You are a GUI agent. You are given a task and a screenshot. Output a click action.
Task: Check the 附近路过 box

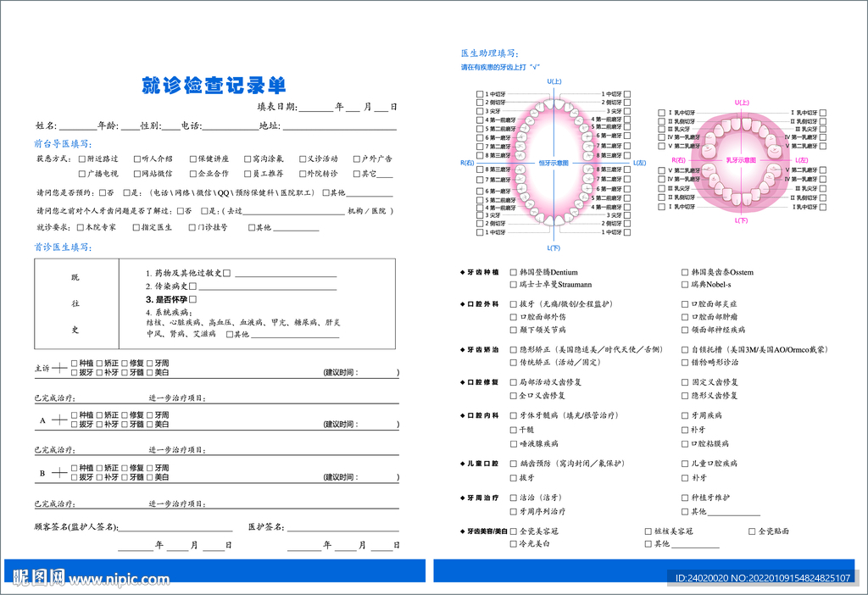pos(82,158)
